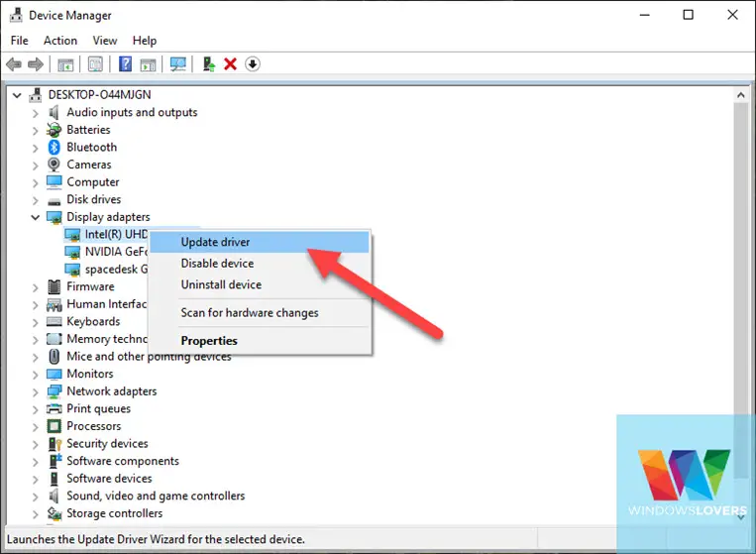Select the NVIDIA GeForce display adapter
Screen dimensions: 756x554
[116, 252]
